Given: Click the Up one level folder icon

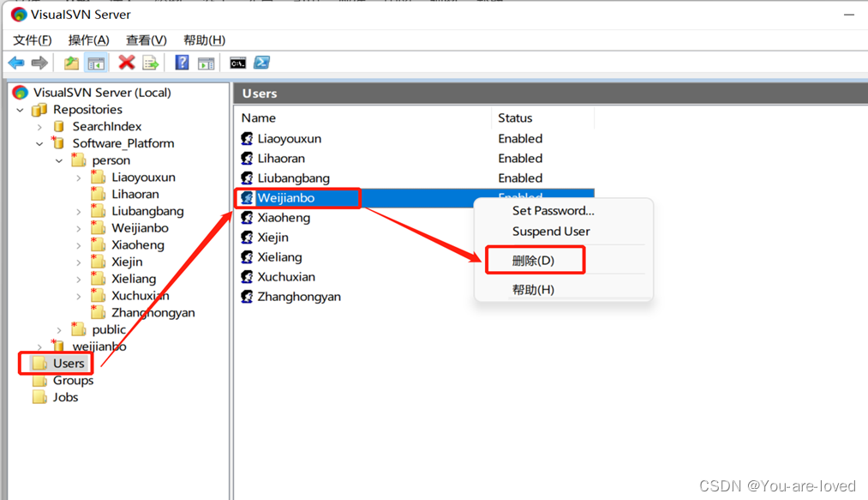Looking at the screenshot, I should (x=71, y=63).
